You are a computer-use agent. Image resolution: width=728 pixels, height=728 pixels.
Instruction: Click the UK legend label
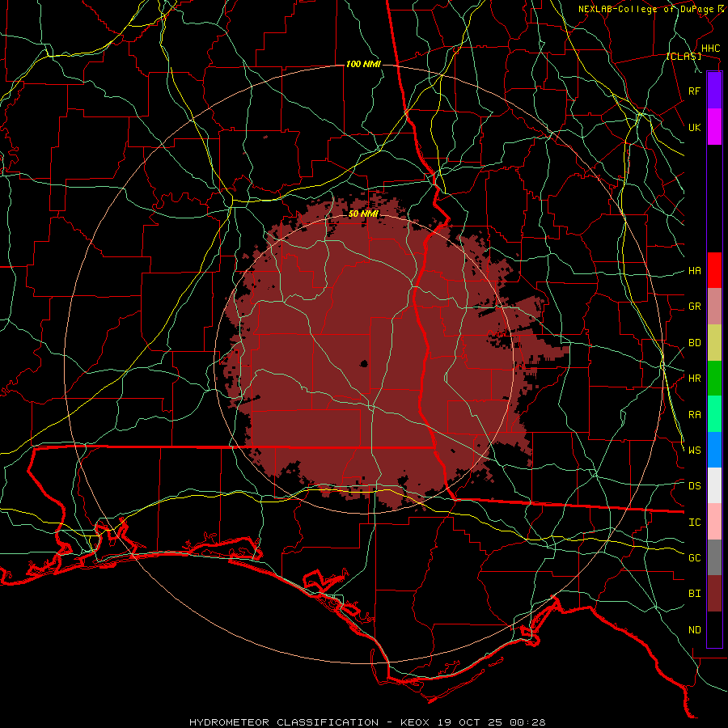click(694, 127)
